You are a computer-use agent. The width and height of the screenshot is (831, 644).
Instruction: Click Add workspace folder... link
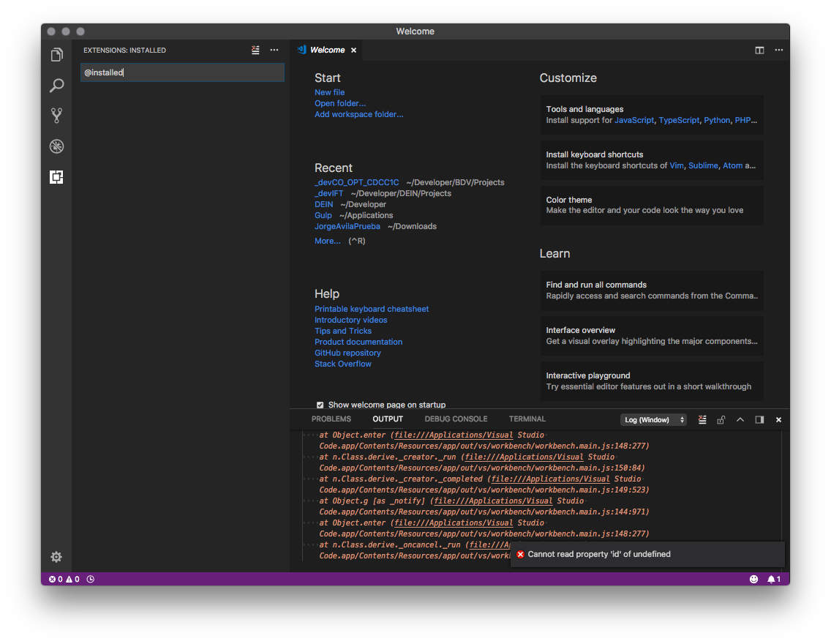coord(358,114)
